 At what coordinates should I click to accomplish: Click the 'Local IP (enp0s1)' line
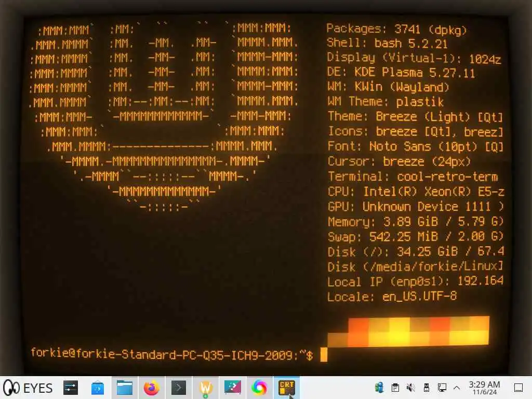pyautogui.click(x=416, y=281)
